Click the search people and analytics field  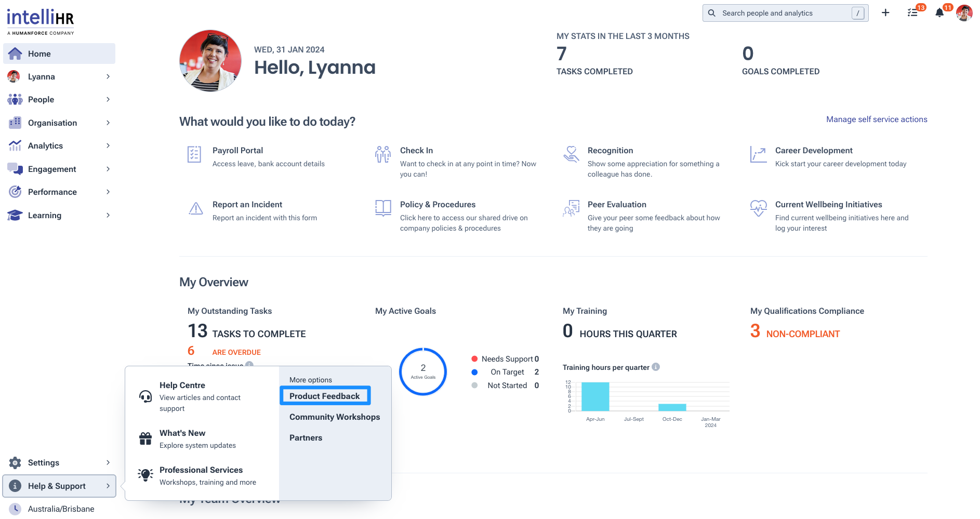(785, 13)
